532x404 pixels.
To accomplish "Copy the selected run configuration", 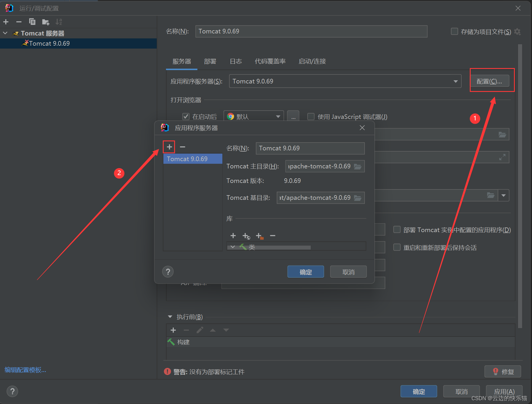I will tap(32, 22).
